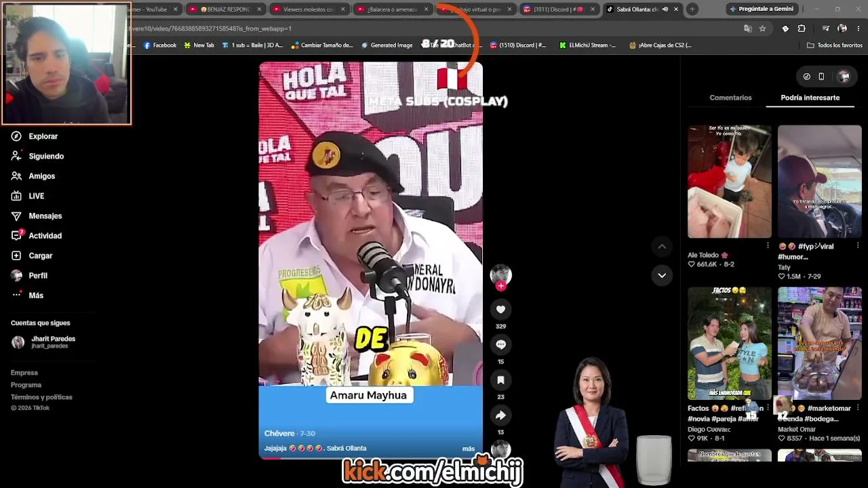Go to previous video with up chevron

662,247
